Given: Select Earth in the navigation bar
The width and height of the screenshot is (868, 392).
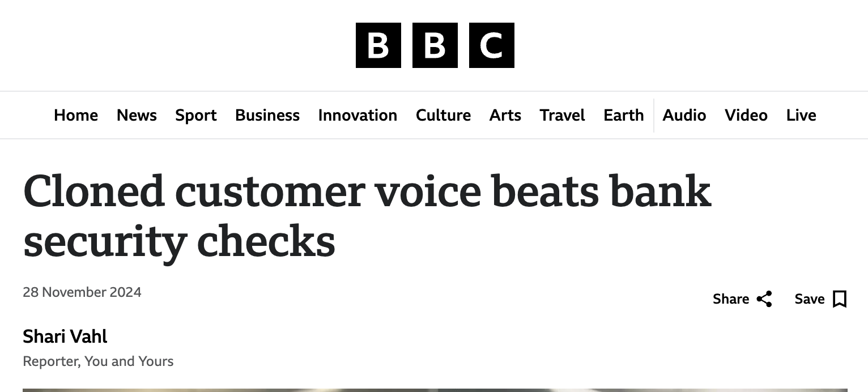Looking at the screenshot, I should click(623, 115).
